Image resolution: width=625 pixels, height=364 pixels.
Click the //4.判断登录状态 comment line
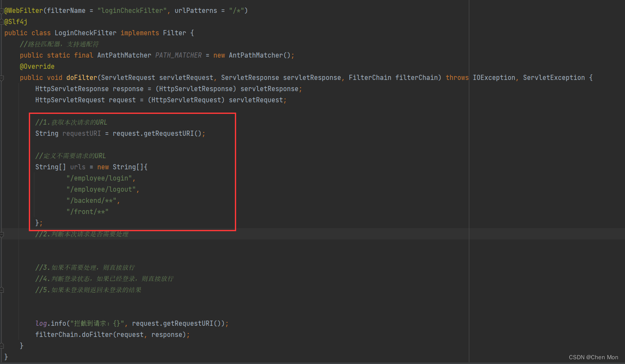coord(105,278)
